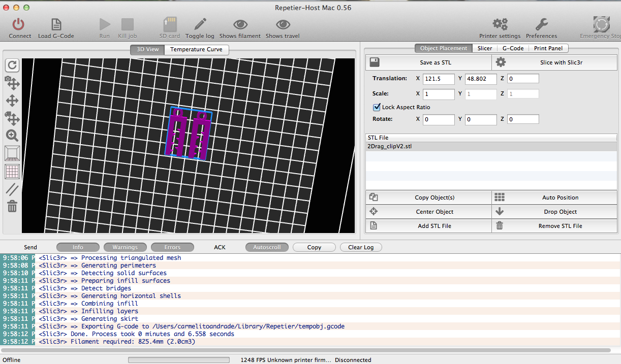Click the Rotate Z field
Viewport: 621px width, 364px height.
tap(523, 119)
